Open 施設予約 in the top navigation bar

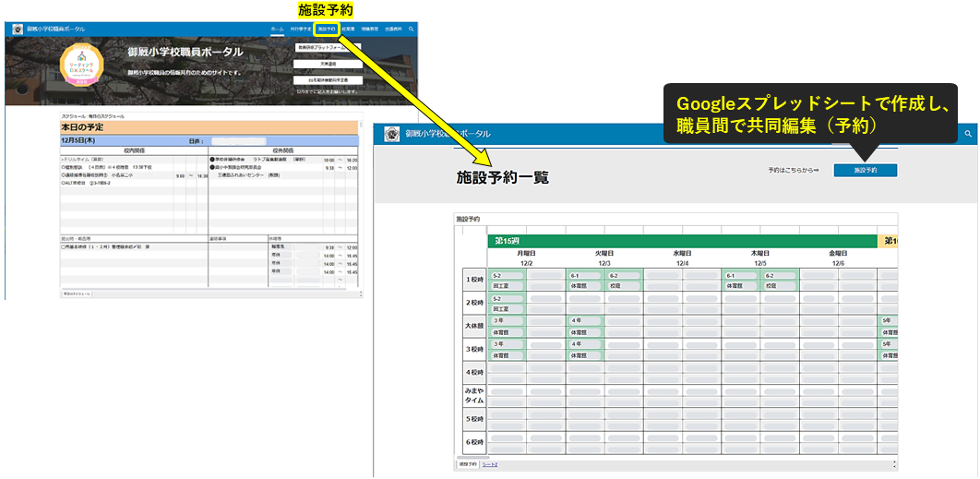point(327,30)
